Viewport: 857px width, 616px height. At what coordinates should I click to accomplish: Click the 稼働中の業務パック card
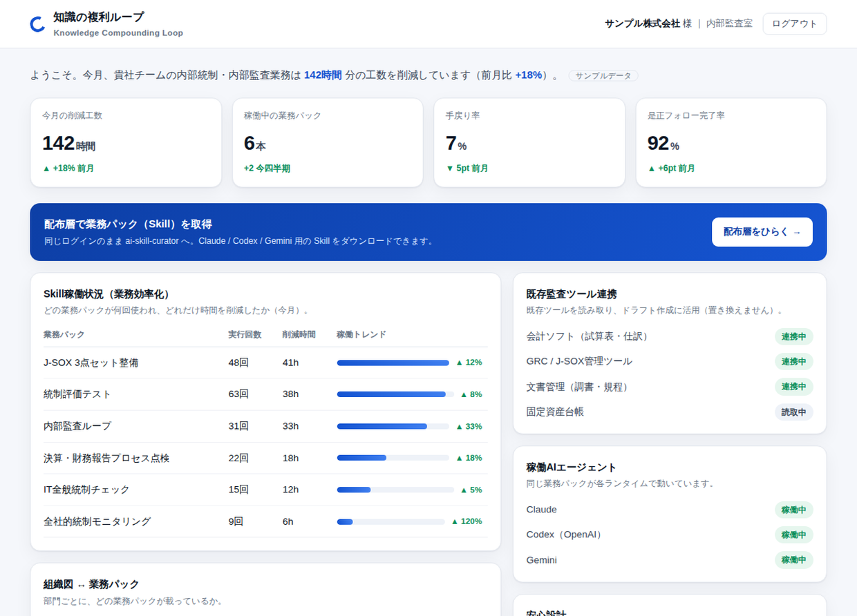(x=328, y=142)
